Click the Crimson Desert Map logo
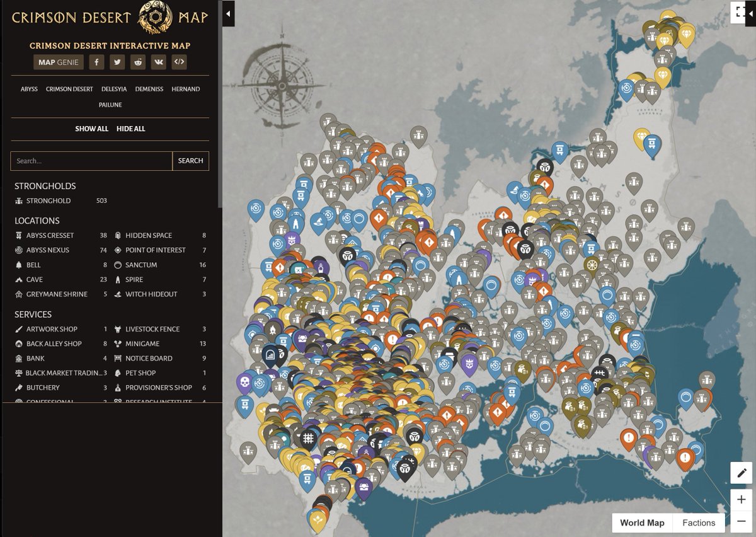This screenshot has width=756, height=537. pyautogui.click(x=110, y=17)
